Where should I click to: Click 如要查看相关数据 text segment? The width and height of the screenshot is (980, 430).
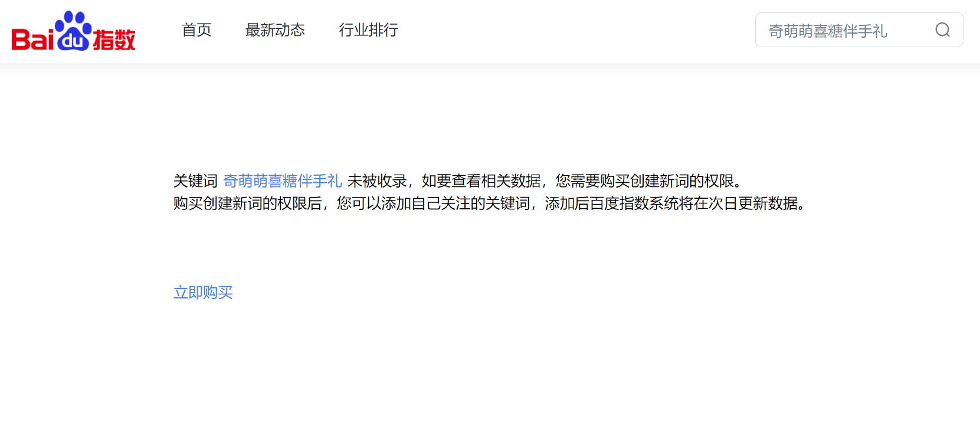coord(481,180)
